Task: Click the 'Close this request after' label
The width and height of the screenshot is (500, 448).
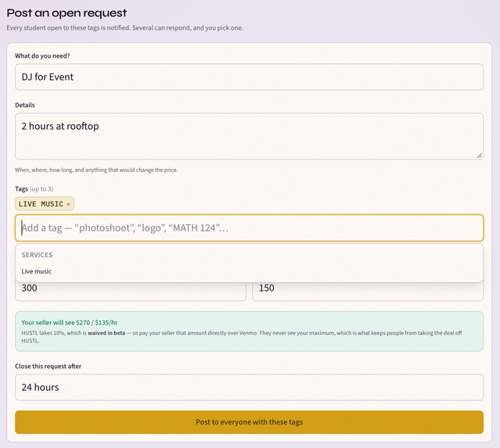Action: coord(49,366)
